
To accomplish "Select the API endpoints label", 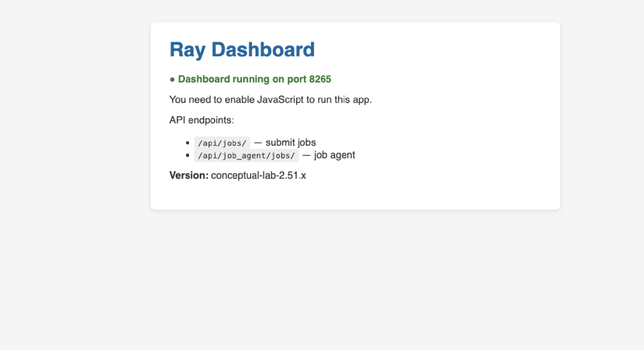I will coord(202,120).
